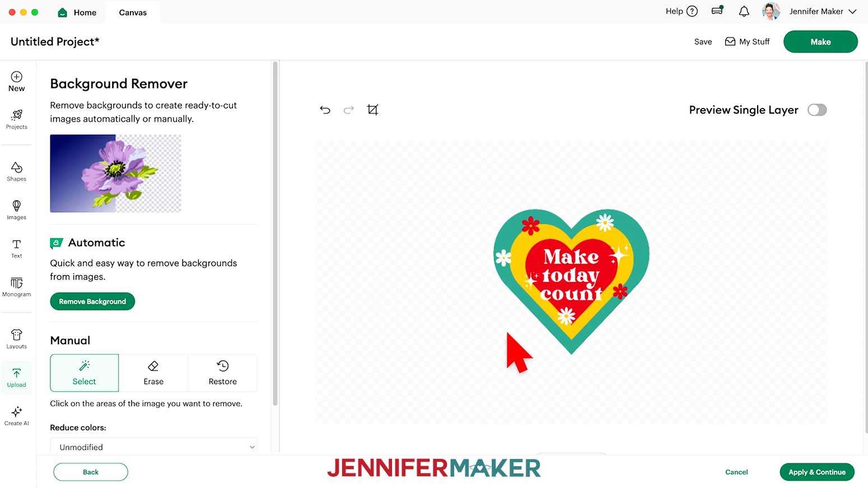The height and width of the screenshot is (488, 868).
Task: Open the Reduce colors dropdown
Action: pos(153,447)
